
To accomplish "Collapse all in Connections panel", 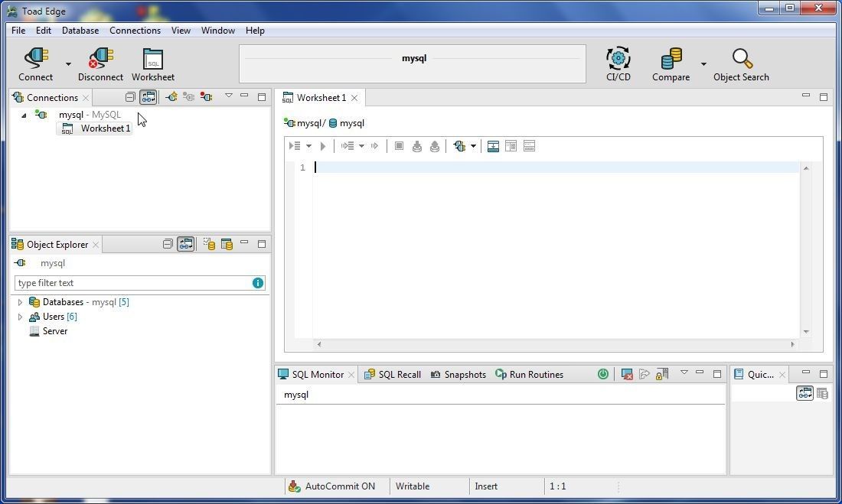I will [130, 97].
